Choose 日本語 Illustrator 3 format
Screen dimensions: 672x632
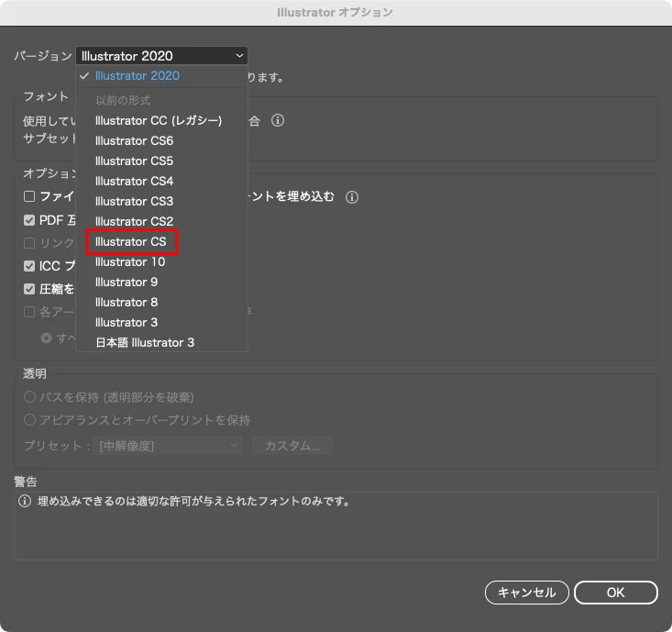tap(161, 342)
